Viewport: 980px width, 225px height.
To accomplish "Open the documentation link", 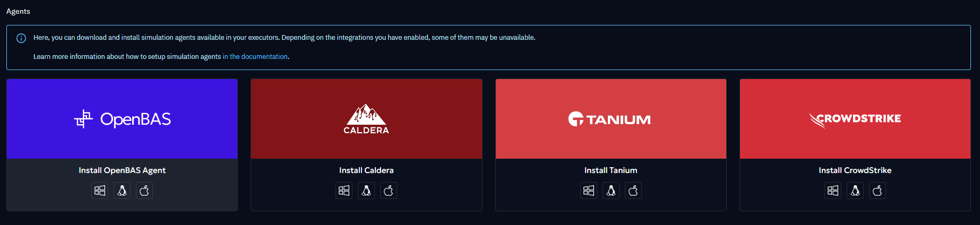I will click(255, 57).
